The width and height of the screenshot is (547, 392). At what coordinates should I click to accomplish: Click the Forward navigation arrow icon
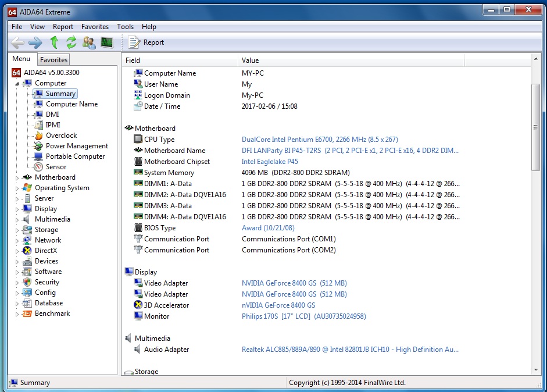coord(35,42)
